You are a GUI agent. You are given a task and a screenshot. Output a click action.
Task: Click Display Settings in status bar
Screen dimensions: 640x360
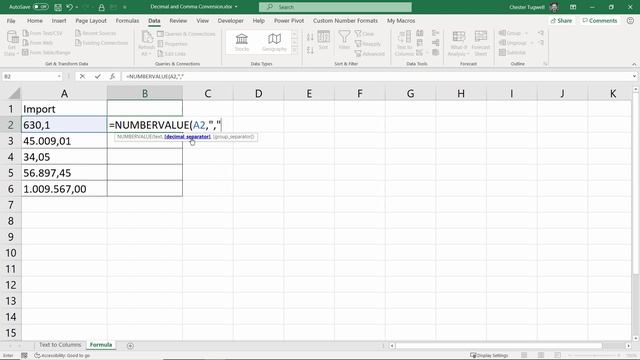tap(489, 356)
